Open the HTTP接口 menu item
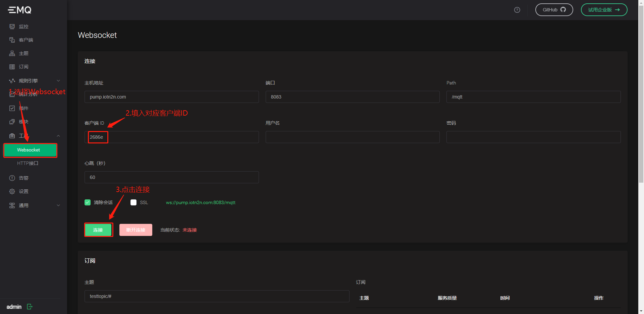This screenshot has width=644, height=314. (28, 163)
